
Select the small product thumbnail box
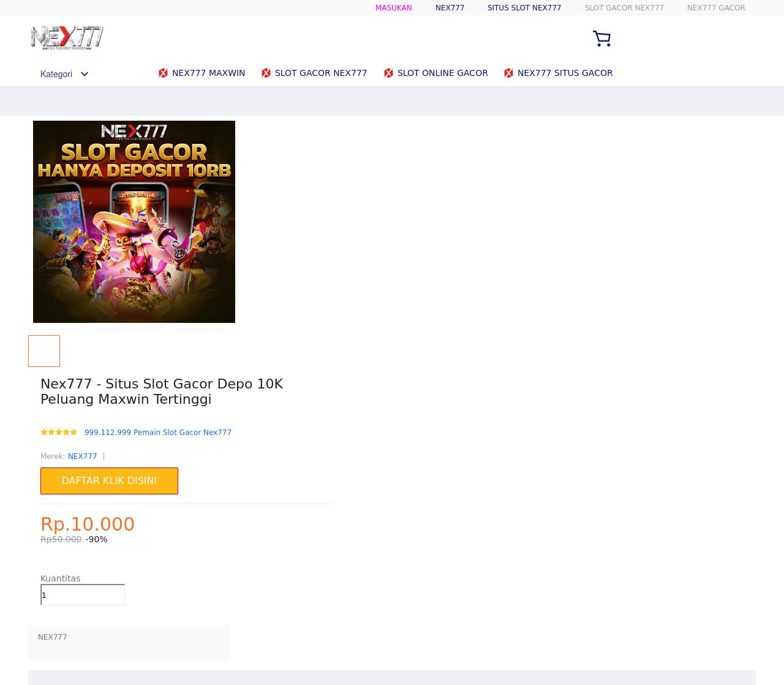(44, 351)
